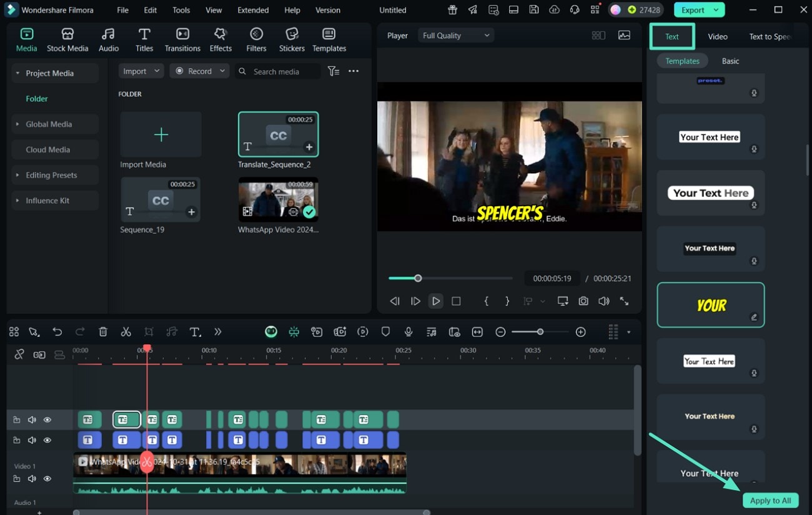Select the Templates pill button

point(682,61)
